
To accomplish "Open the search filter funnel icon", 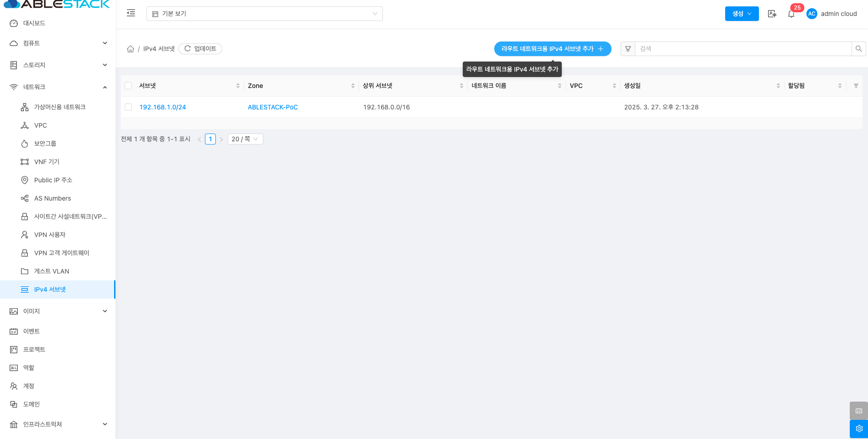I will tap(628, 49).
